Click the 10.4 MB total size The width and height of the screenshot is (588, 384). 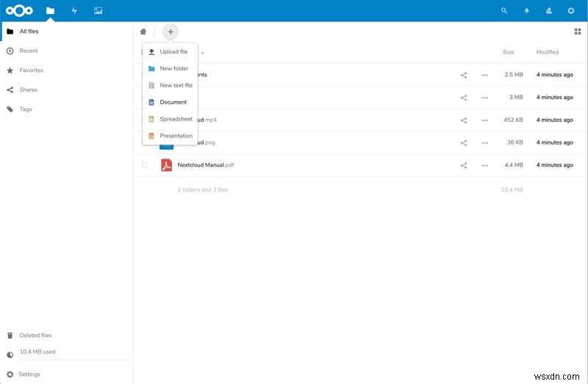pyautogui.click(x=512, y=189)
